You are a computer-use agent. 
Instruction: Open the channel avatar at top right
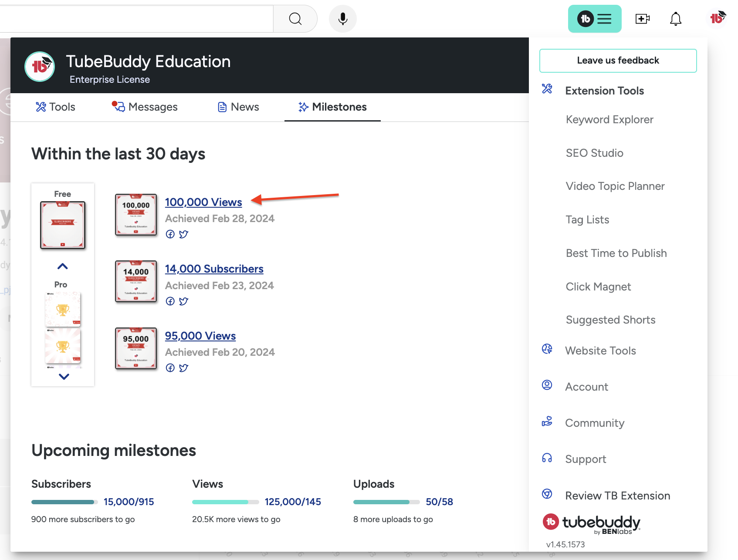coord(718,18)
